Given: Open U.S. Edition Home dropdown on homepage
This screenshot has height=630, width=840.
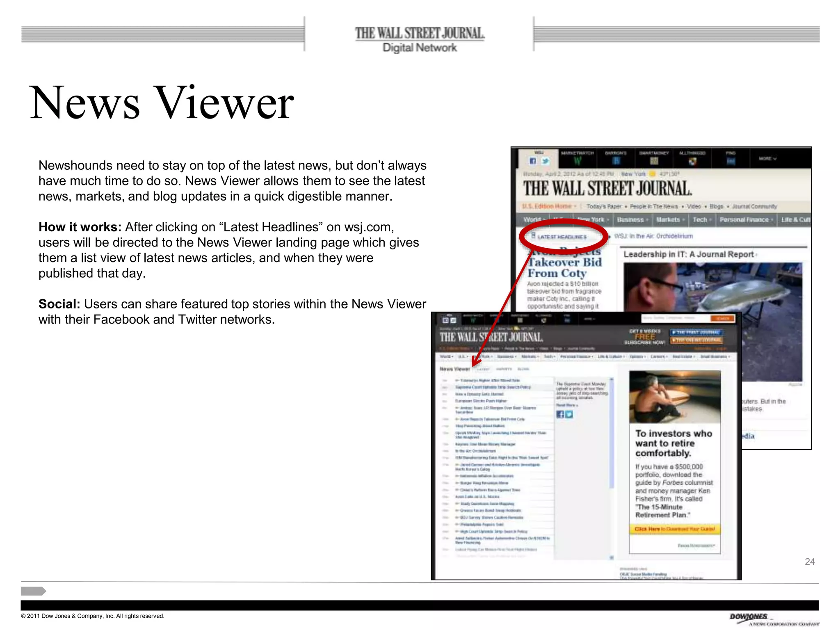Looking at the screenshot, I should (x=549, y=206).
